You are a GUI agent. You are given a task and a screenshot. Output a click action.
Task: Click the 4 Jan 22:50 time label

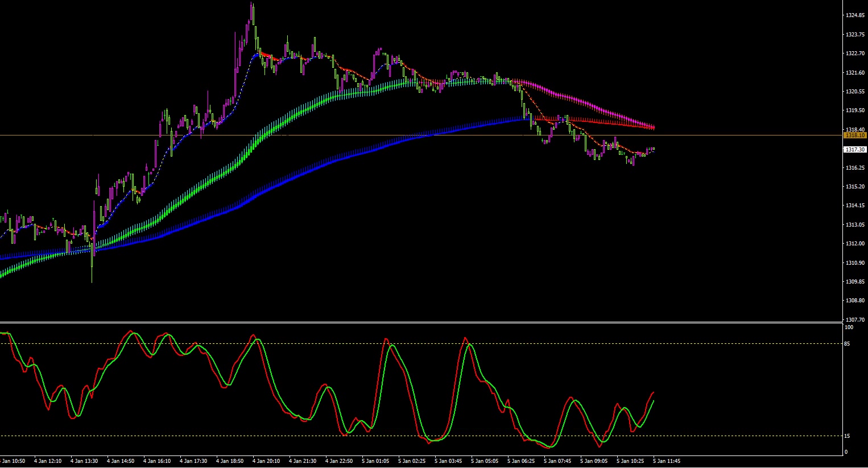pyautogui.click(x=339, y=461)
